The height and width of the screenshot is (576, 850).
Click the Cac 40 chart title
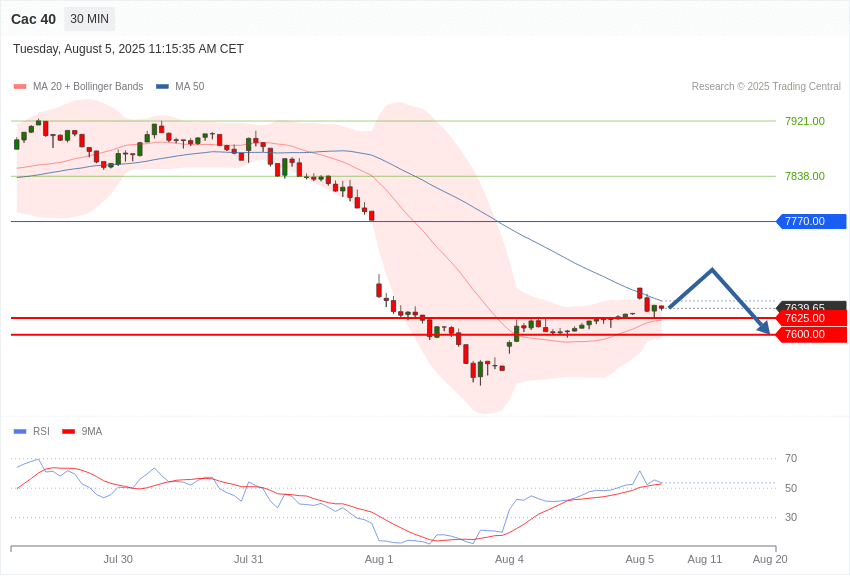34,20
